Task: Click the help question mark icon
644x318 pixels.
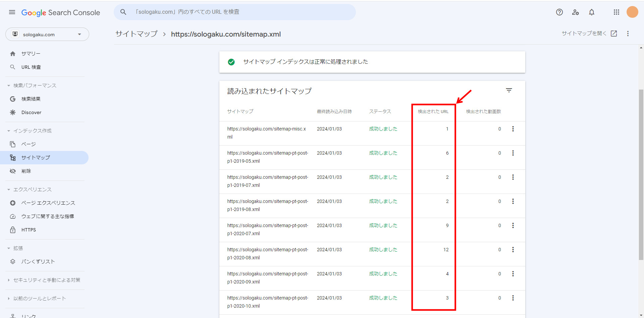Action: [559, 12]
